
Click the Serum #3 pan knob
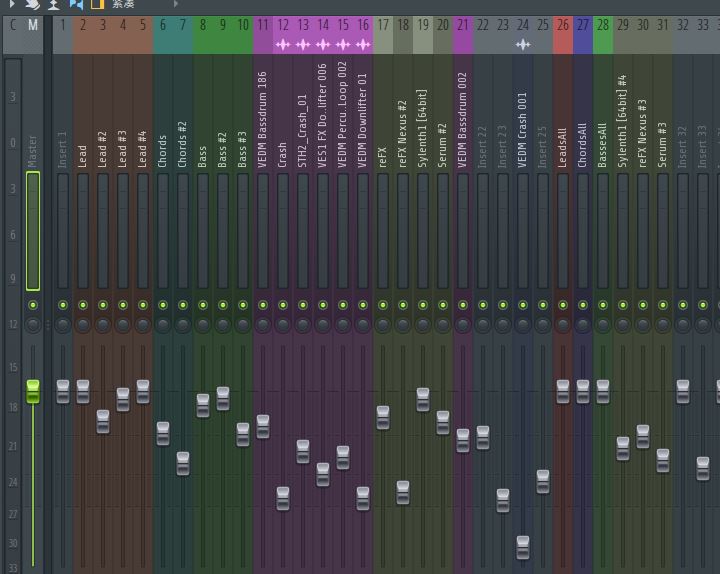click(663, 325)
